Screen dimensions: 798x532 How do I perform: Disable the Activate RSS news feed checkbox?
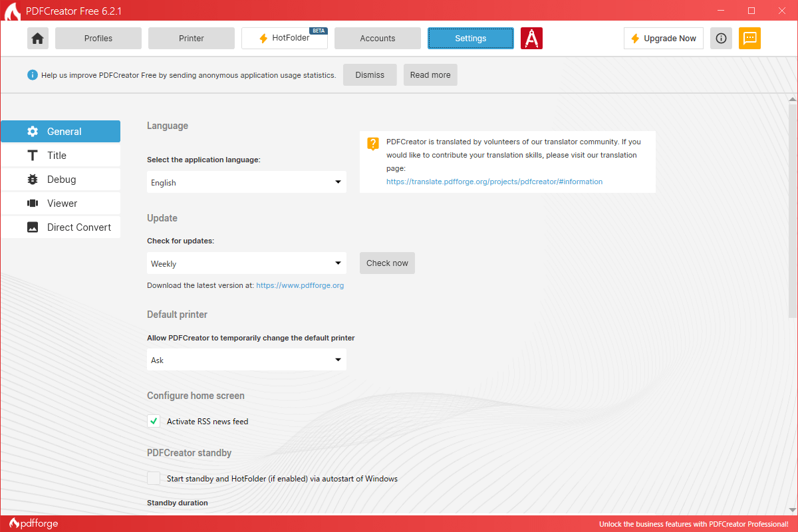tap(154, 421)
